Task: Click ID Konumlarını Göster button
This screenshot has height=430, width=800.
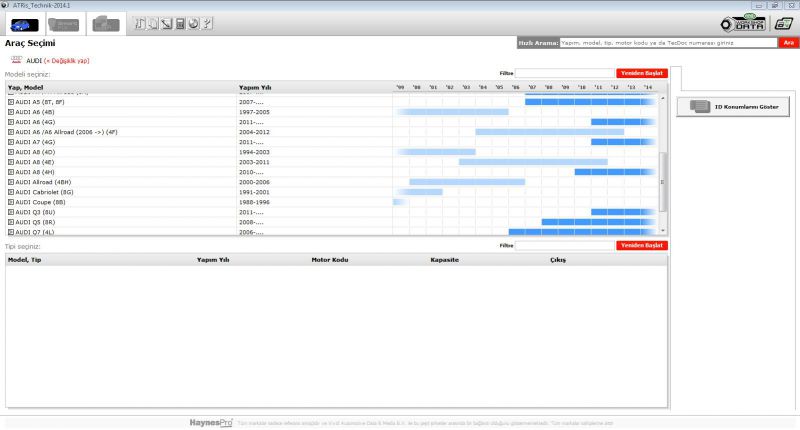Action: point(733,107)
